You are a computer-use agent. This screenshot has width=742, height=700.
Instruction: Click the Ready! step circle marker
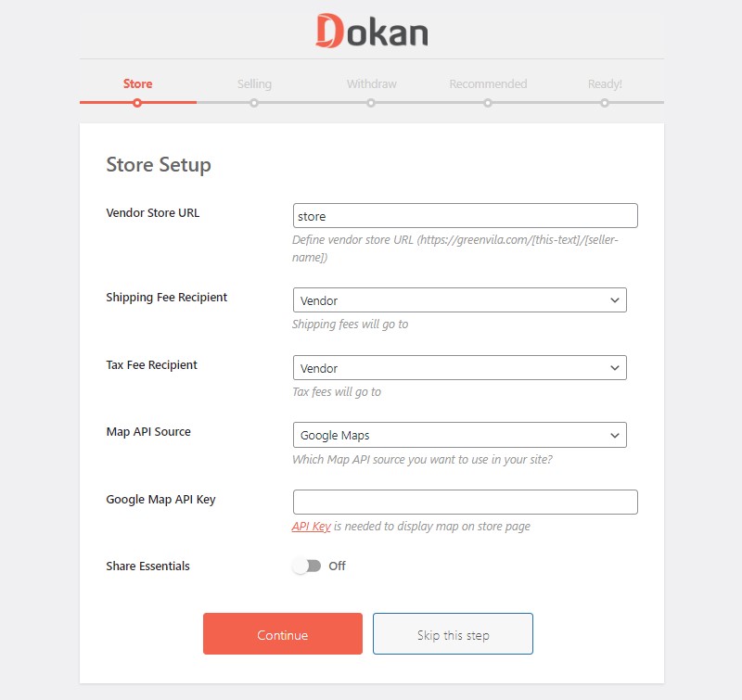pyautogui.click(x=605, y=103)
